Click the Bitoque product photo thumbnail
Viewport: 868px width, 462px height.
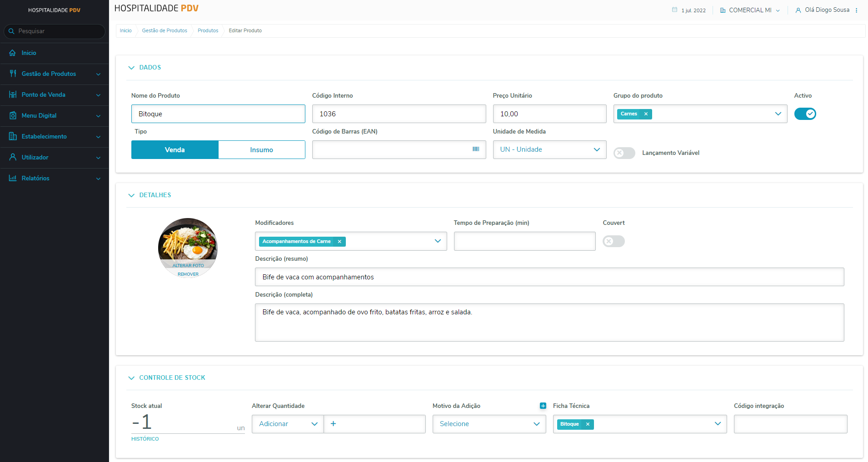coord(188,241)
